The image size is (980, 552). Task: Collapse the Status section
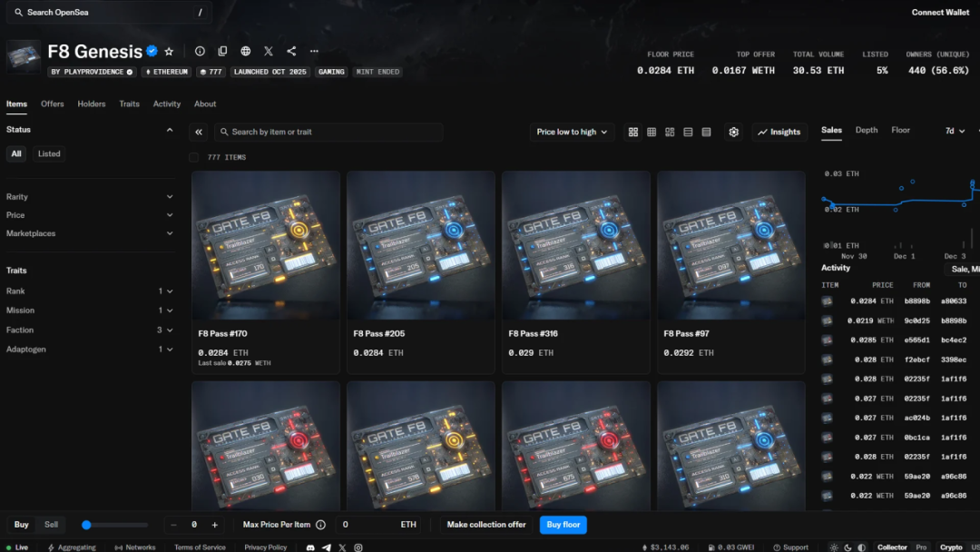(x=170, y=130)
